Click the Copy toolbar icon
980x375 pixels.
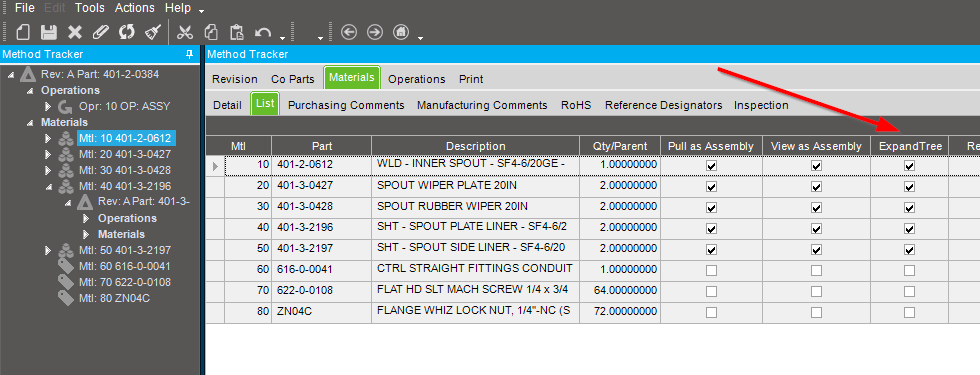pyautogui.click(x=211, y=32)
